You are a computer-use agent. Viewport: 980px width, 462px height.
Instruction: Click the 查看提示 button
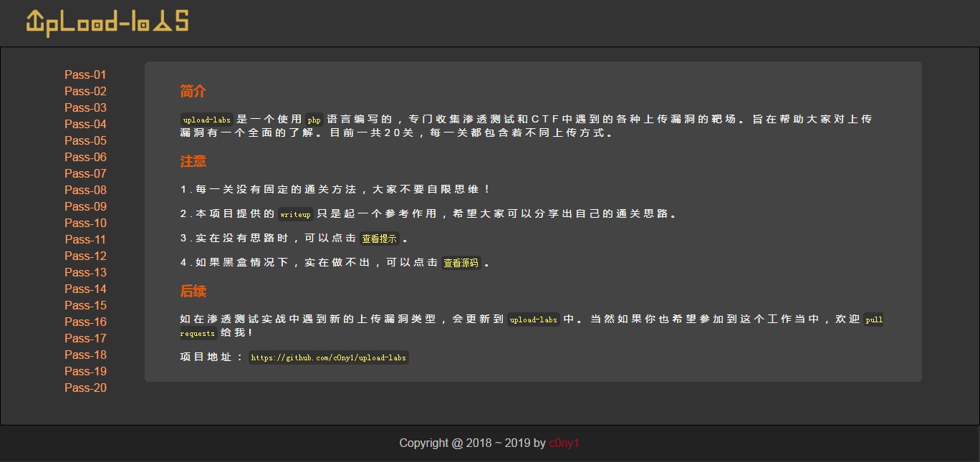(379, 239)
